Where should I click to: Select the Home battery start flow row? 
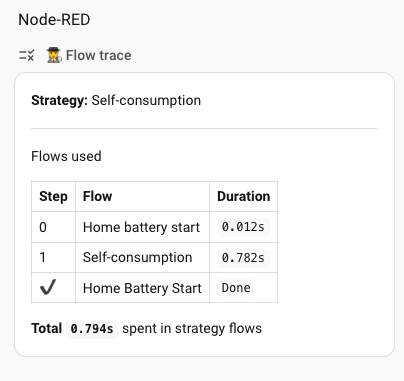pyautogui.click(x=154, y=227)
